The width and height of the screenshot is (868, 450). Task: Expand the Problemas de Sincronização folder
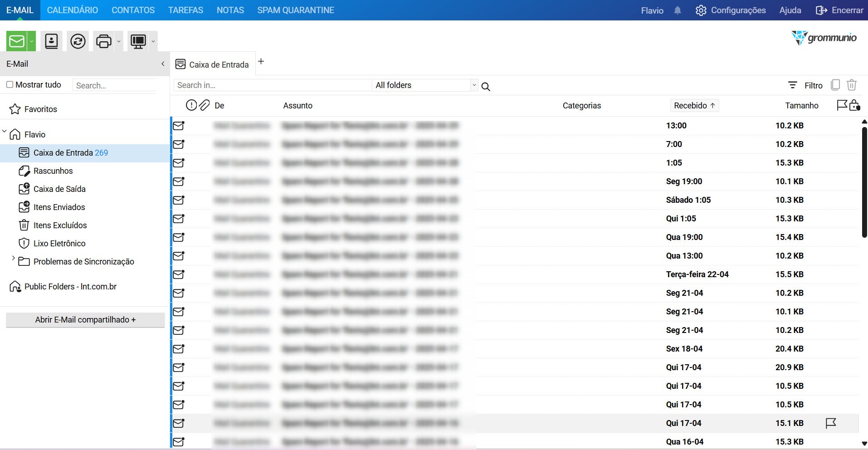coord(13,258)
